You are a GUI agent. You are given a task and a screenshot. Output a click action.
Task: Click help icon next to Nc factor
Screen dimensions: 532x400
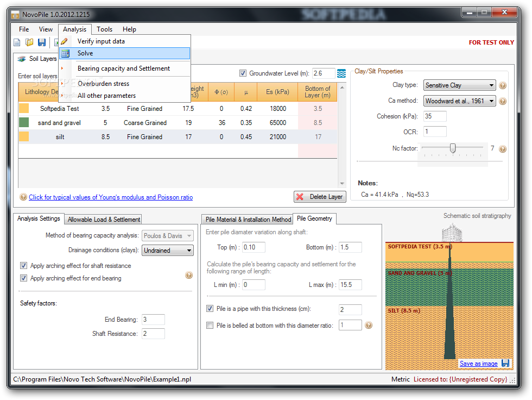[503, 149]
